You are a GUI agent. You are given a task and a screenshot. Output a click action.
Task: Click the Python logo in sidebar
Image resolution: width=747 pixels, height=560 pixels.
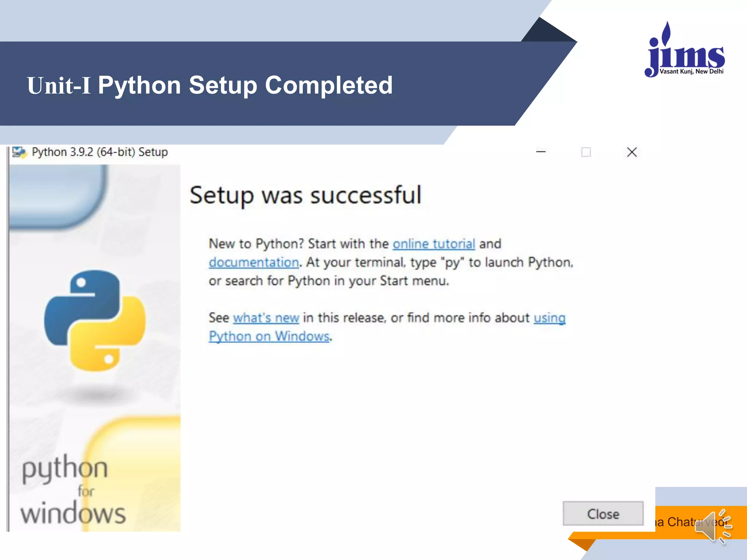[x=95, y=320]
